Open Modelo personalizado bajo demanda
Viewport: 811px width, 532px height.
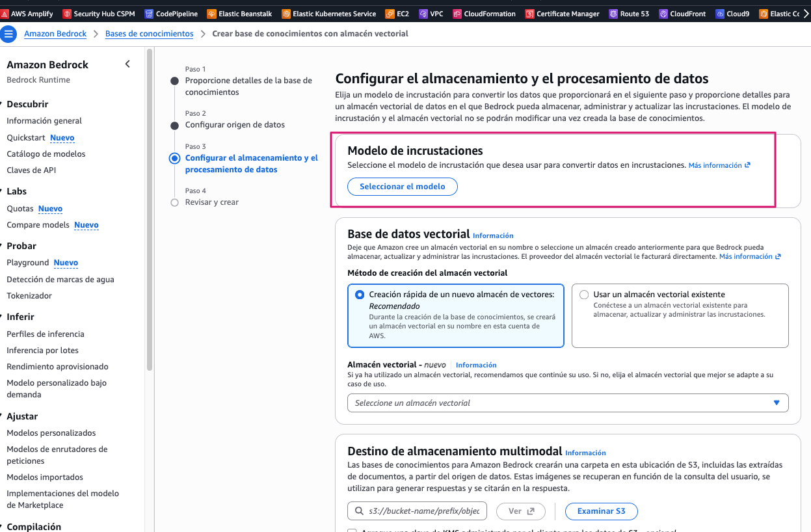tap(57, 389)
